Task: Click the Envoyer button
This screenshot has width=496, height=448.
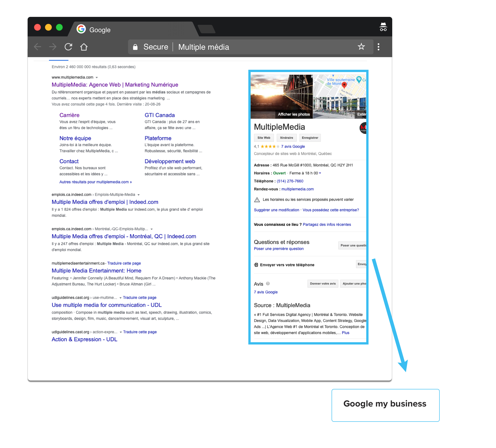Action: pyautogui.click(x=361, y=264)
